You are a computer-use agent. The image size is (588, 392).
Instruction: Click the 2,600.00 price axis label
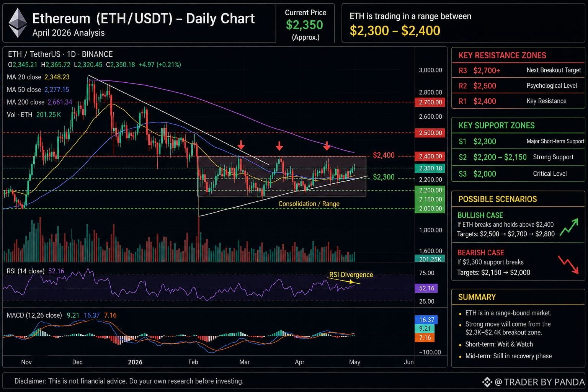[x=430, y=116]
